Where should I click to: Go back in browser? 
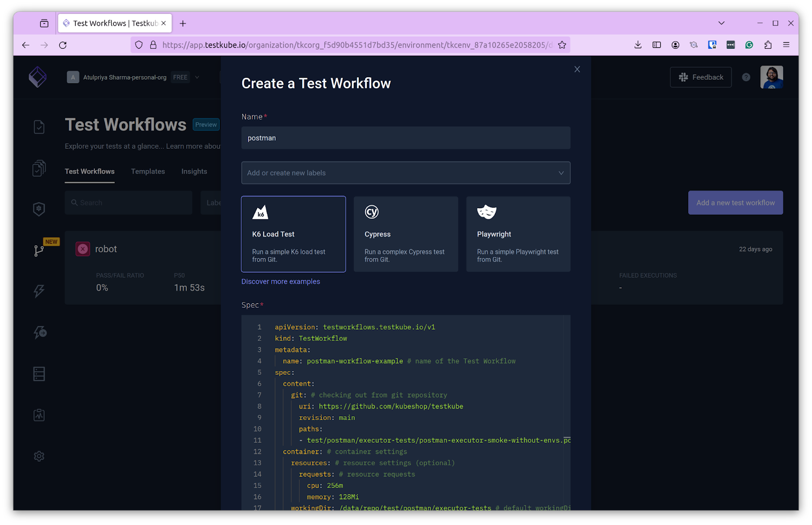pyautogui.click(x=26, y=45)
